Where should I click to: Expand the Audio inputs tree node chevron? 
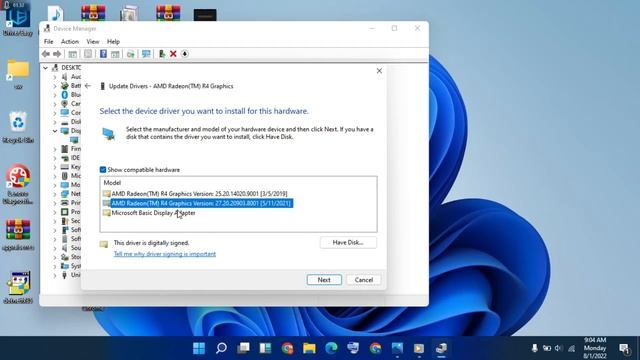[55, 77]
